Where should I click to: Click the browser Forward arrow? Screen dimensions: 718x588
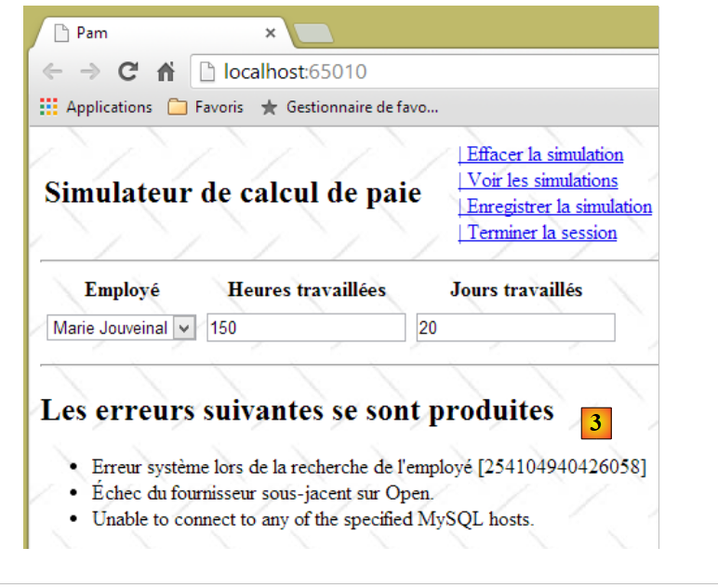(88, 73)
